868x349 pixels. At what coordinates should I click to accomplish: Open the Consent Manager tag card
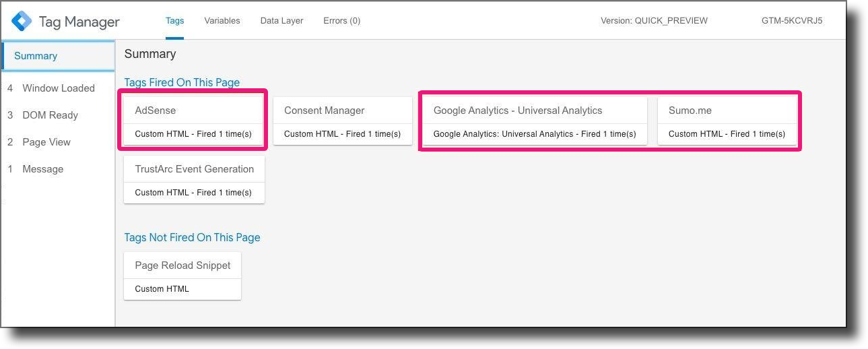[343, 121]
